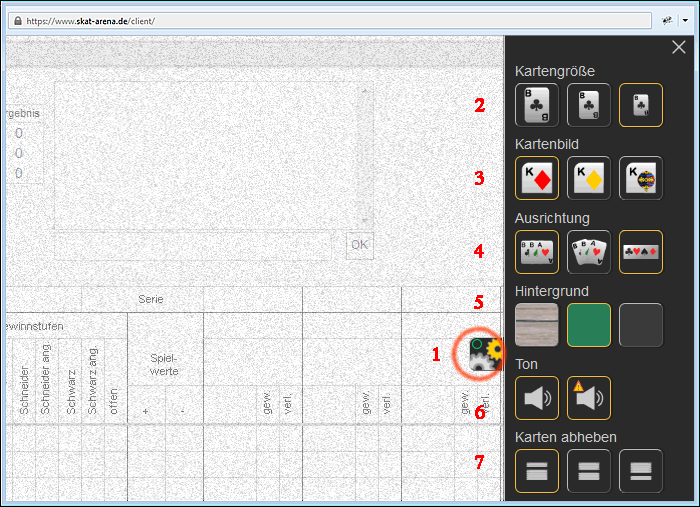Click the 'Ausrichtung' section label

[x=552, y=218]
